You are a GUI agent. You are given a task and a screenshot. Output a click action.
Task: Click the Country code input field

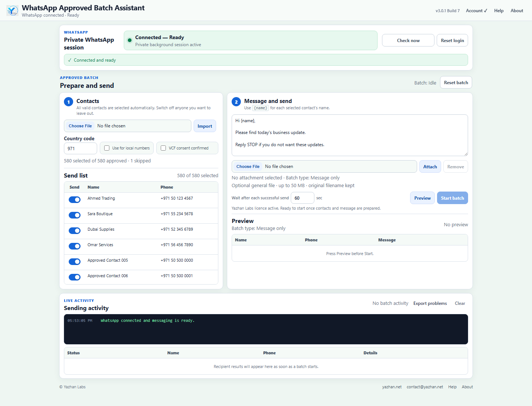click(x=81, y=148)
